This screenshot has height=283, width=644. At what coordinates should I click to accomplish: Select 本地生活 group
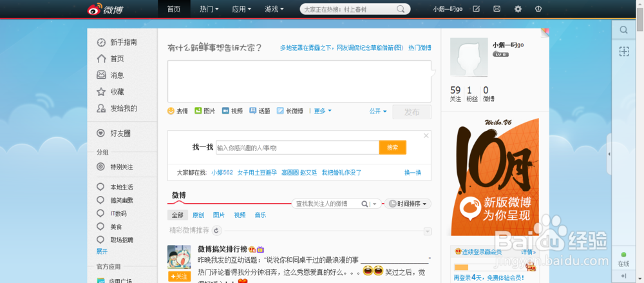click(x=115, y=187)
